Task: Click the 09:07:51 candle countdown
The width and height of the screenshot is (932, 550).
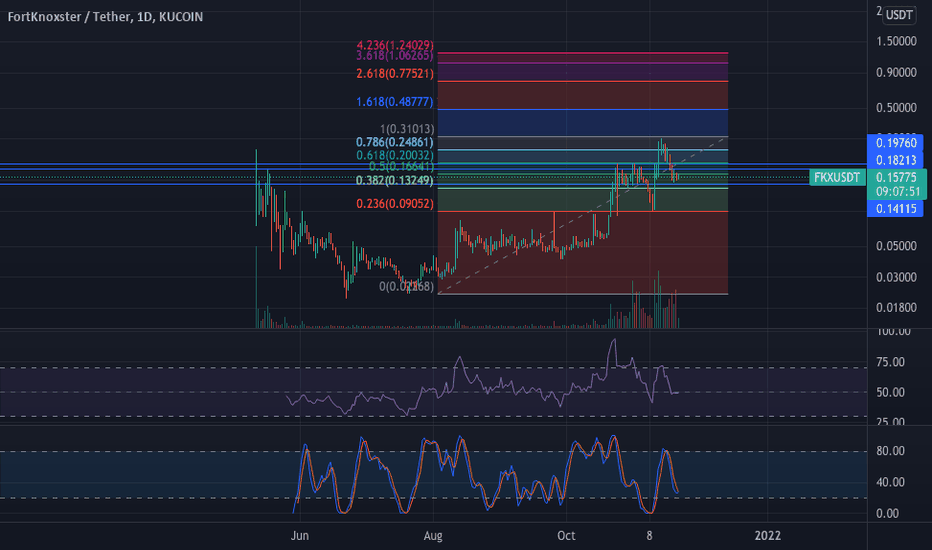Action: tap(898, 191)
